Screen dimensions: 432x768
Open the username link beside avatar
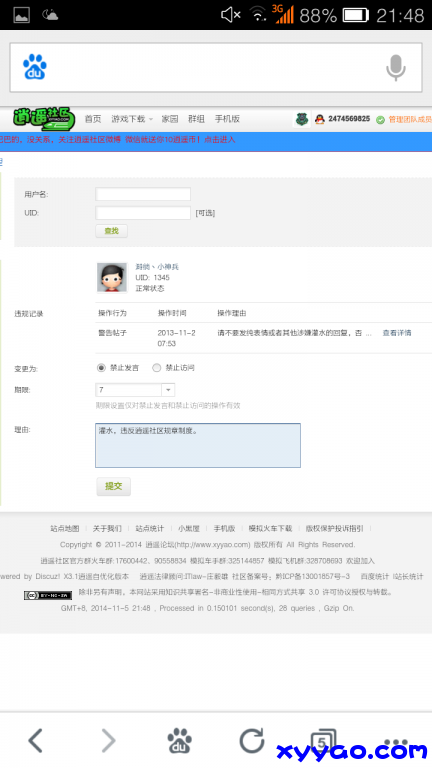(157, 266)
